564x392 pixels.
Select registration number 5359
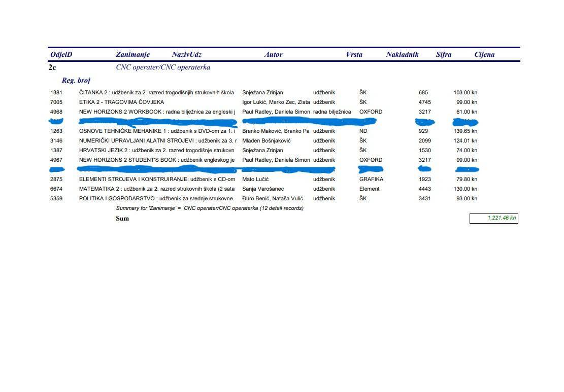(56, 199)
